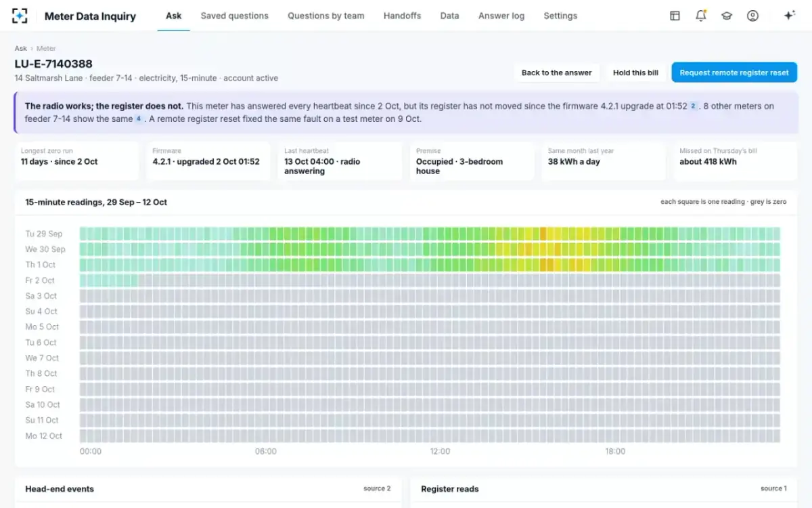Click the Fr 9 Oct row label
Image resolution: width=812 pixels, height=508 pixels.
(x=40, y=389)
